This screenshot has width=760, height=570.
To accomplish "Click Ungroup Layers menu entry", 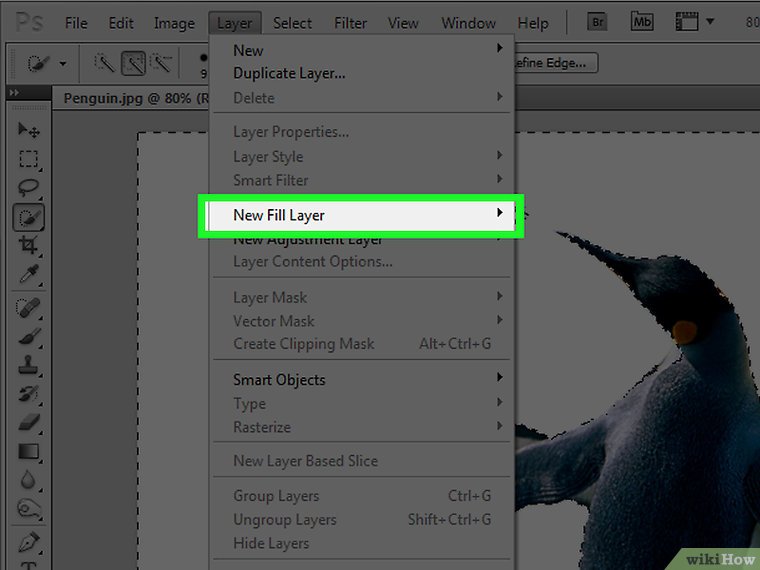I will (x=362, y=520).
